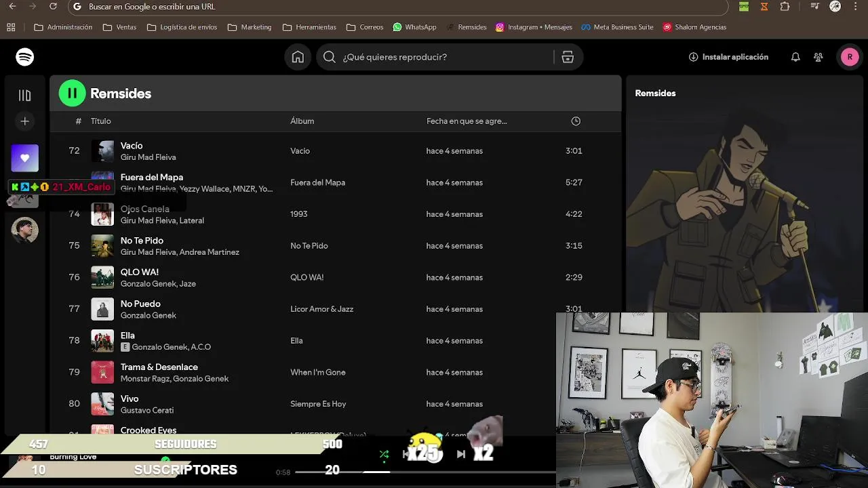This screenshot has height=488, width=868.
Task: Sort by the Título column header
Action: coord(100,121)
